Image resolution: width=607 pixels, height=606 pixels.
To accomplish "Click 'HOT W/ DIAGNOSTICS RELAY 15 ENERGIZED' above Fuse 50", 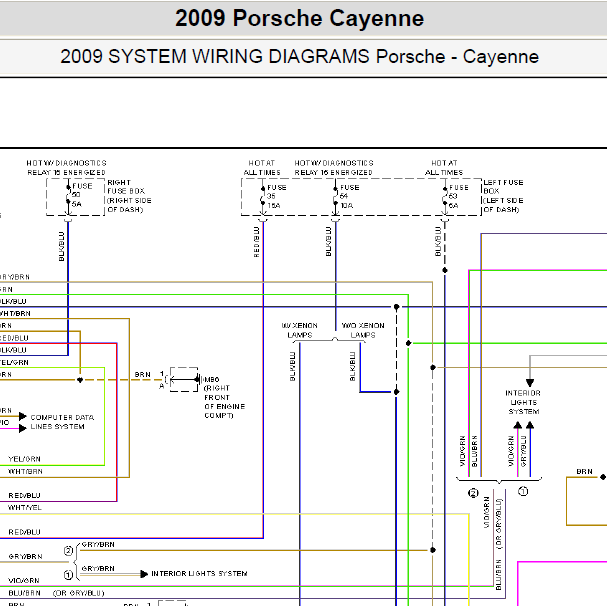I will (66, 168).
